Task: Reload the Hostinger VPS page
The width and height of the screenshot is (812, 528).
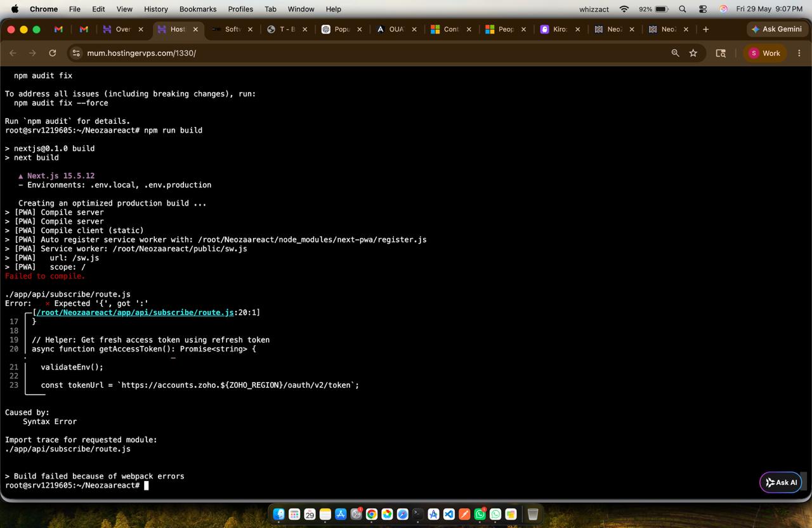Action: click(x=53, y=53)
